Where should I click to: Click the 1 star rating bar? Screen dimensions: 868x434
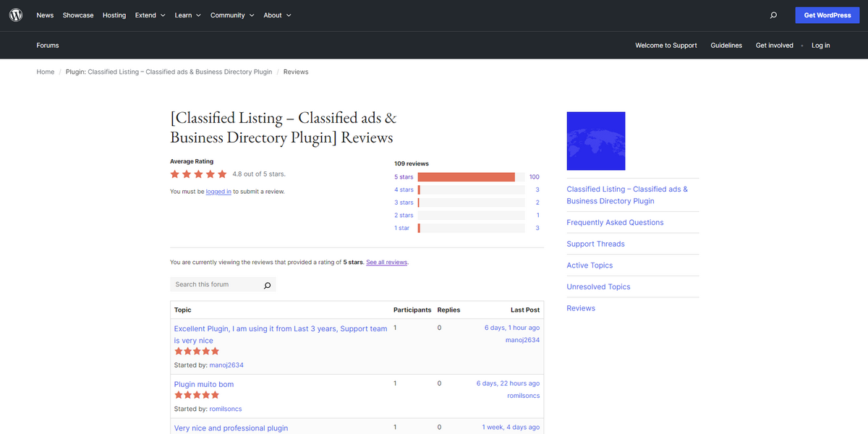(x=471, y=228)
